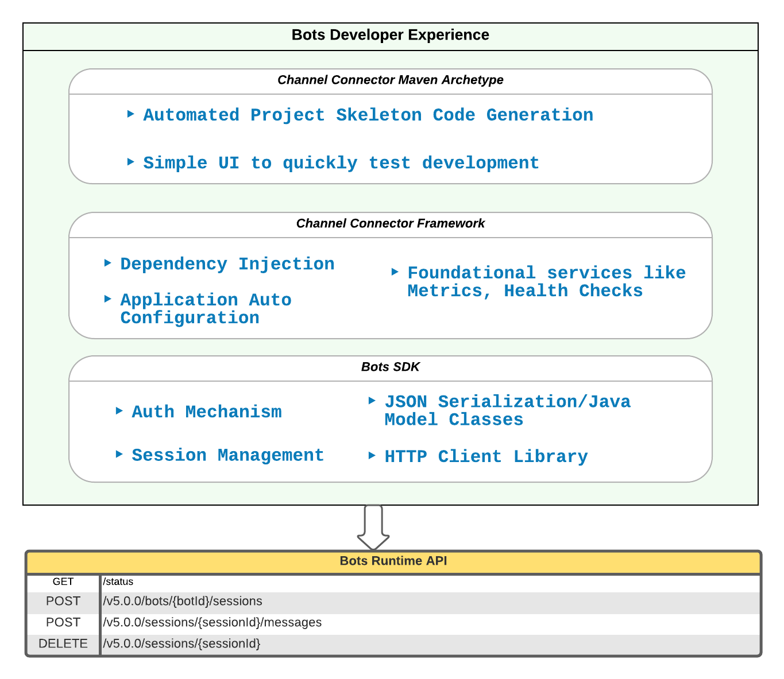Select the Automated Project Skeleton Code Generation item

click(368, 115)
